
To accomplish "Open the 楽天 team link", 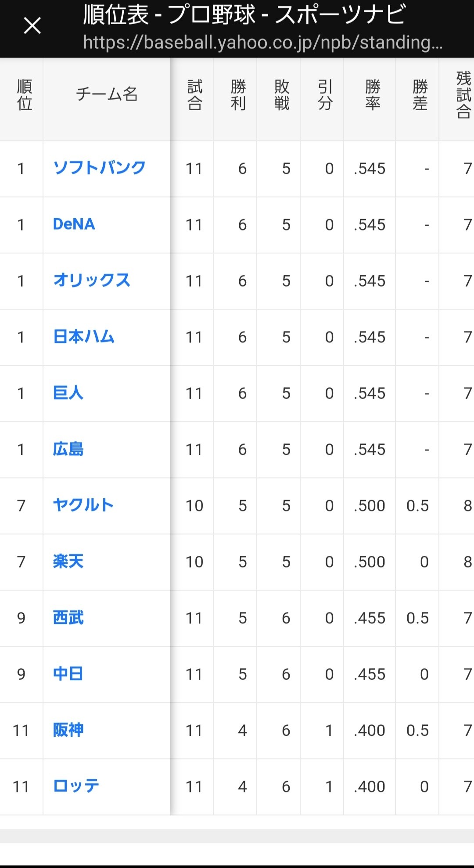I will (x=68, y=561).
